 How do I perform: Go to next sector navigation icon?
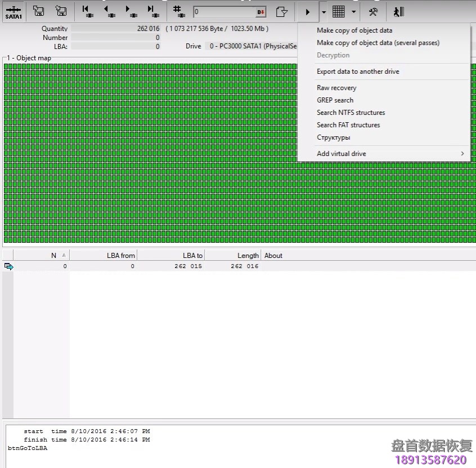pyautogui.click(x=130, y=11)
